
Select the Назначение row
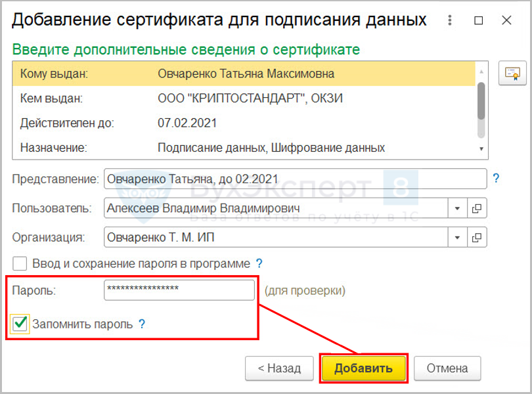pyautogui.click(x=244, y=148)
